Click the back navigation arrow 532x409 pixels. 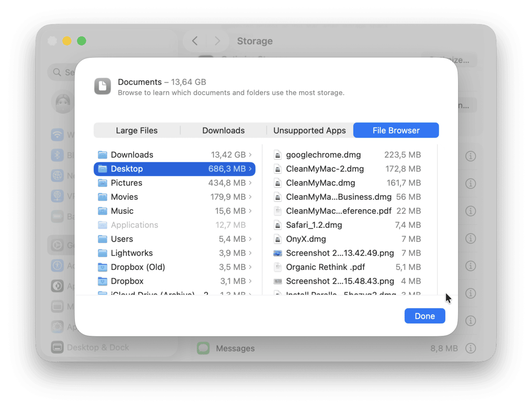pyautogui.click(x=194, y=40)
